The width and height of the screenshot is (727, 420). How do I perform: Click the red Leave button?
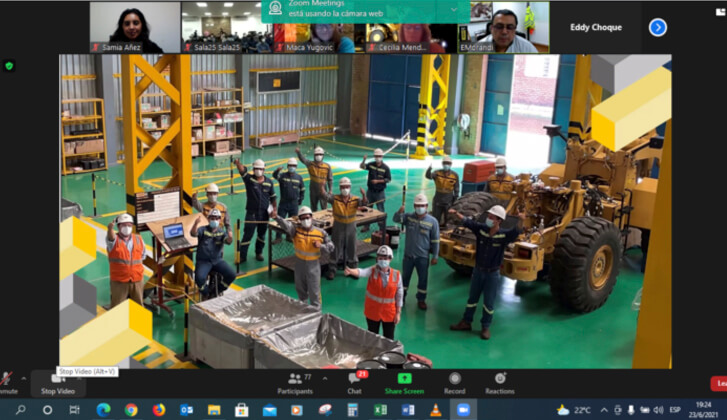coord(718,383)
